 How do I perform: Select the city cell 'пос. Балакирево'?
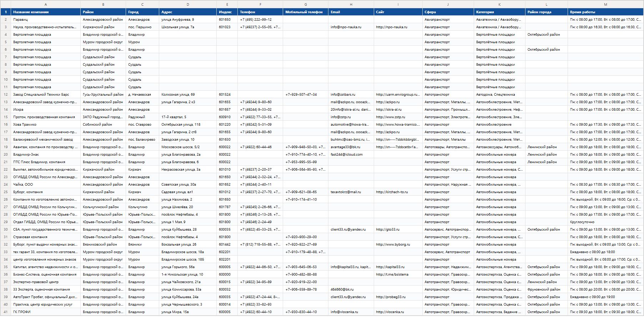142,140
